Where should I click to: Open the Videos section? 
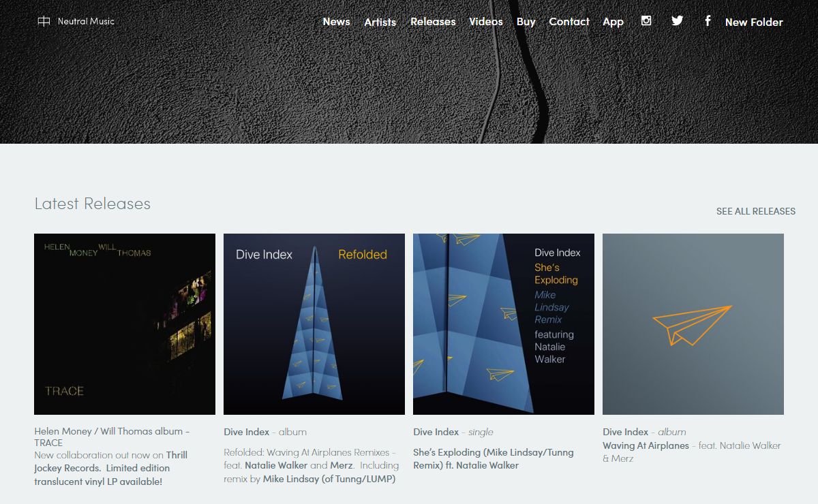486,22
